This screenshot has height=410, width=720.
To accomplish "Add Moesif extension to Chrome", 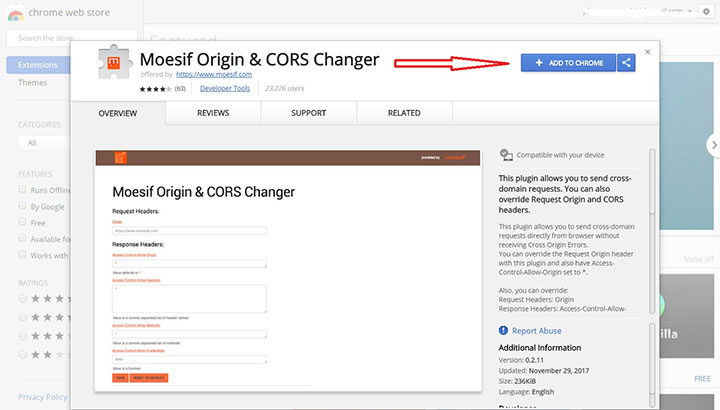I will pyautogui.click(x=568, y=62).
